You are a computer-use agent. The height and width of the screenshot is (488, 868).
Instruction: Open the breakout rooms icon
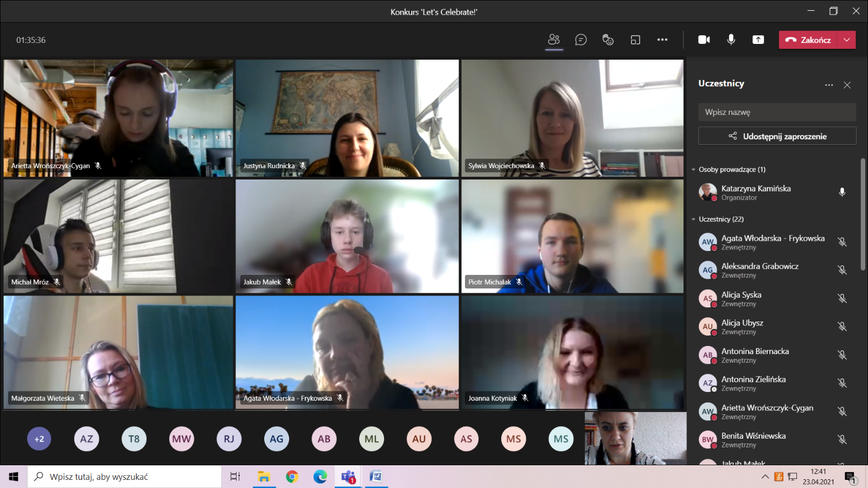(635, 40)
